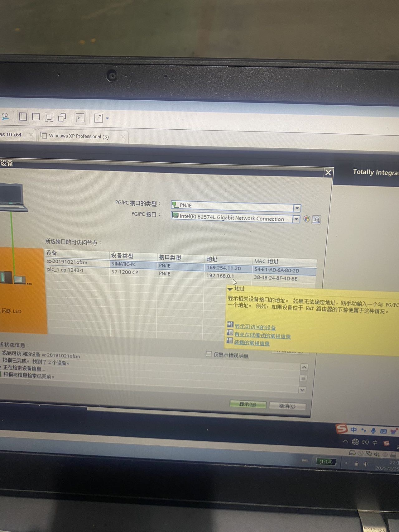Open the 显示可访问的设备 link
Viewport: 399px width, 532px height.
point(255,327)
